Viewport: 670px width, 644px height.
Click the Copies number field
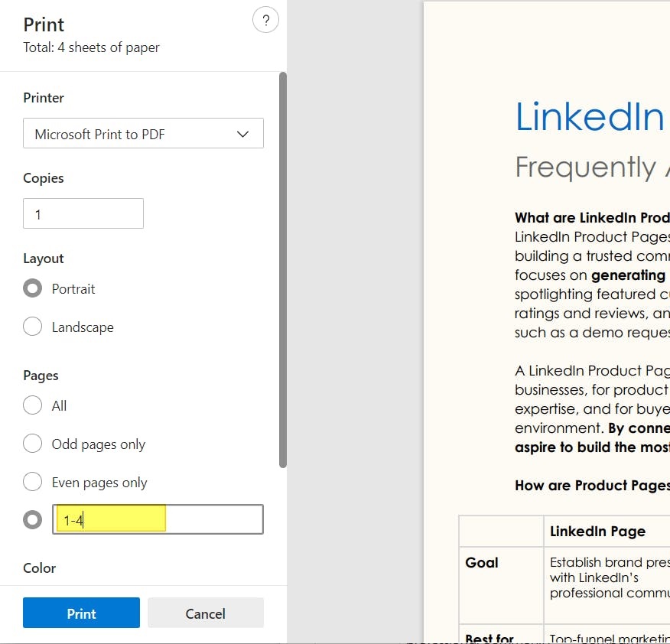click(x=83, y=213)
